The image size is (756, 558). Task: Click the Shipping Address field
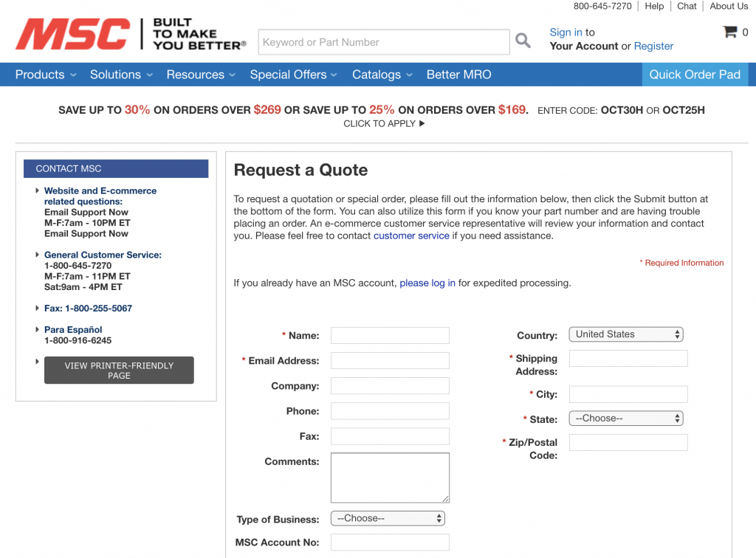tap(628, 359)
